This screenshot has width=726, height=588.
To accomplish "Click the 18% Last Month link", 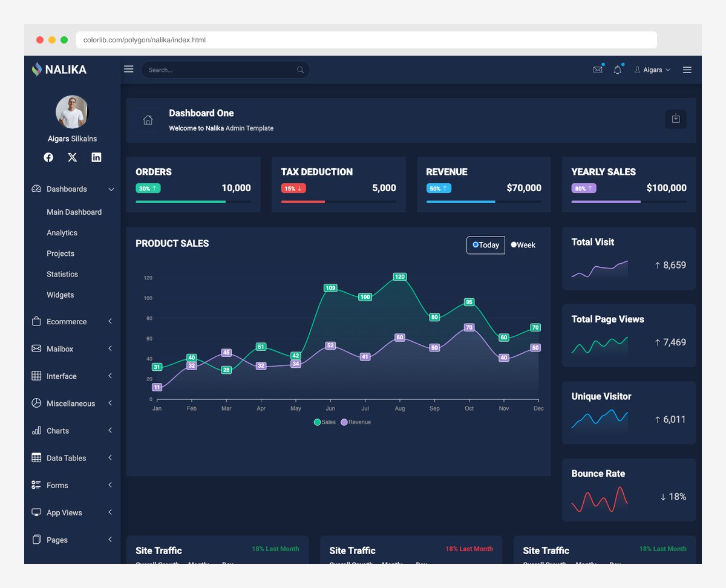I will coord(275,548).
